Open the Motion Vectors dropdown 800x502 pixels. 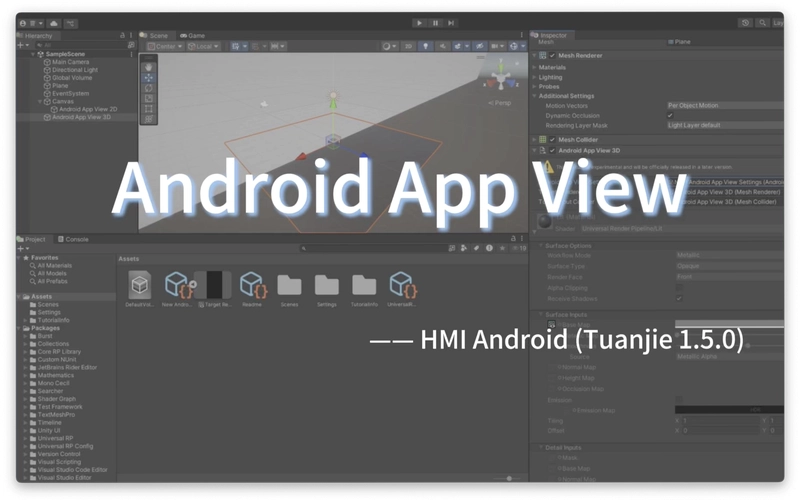coord(725,106)
